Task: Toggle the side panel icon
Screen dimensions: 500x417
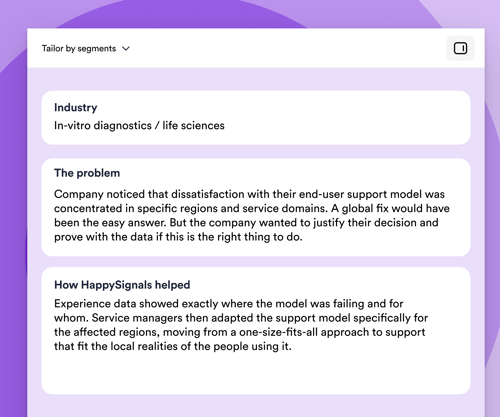Action: pos(460,48)
